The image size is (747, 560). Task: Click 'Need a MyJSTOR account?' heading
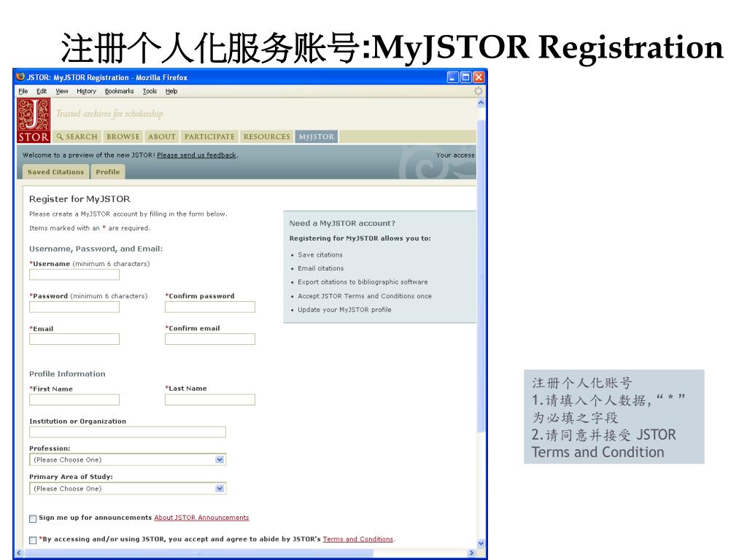click(x=342, y=223)
